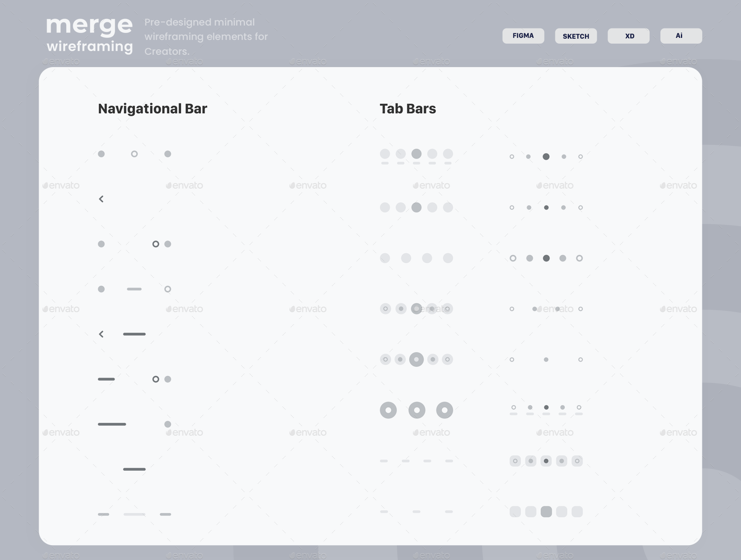Toggle the filled dot next to the hollow radio
Screen dimensions: 741x560
(168, 244)
